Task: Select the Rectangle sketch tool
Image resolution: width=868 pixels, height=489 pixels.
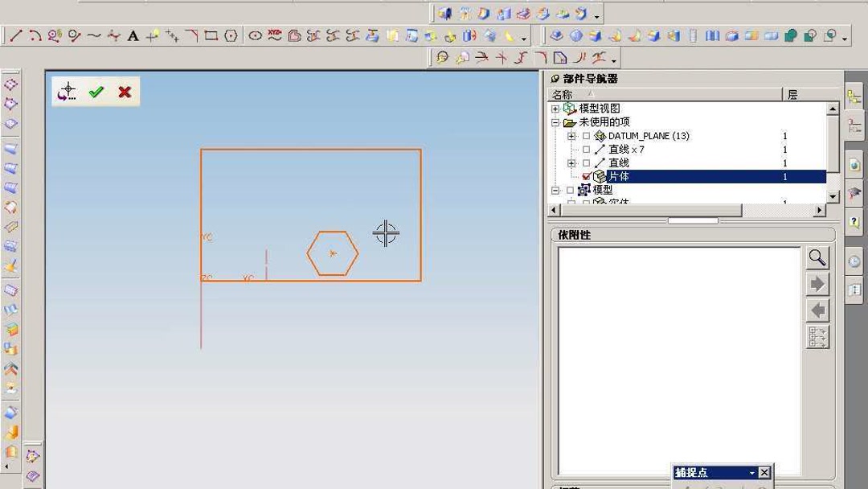Action: tap(212, 35)
